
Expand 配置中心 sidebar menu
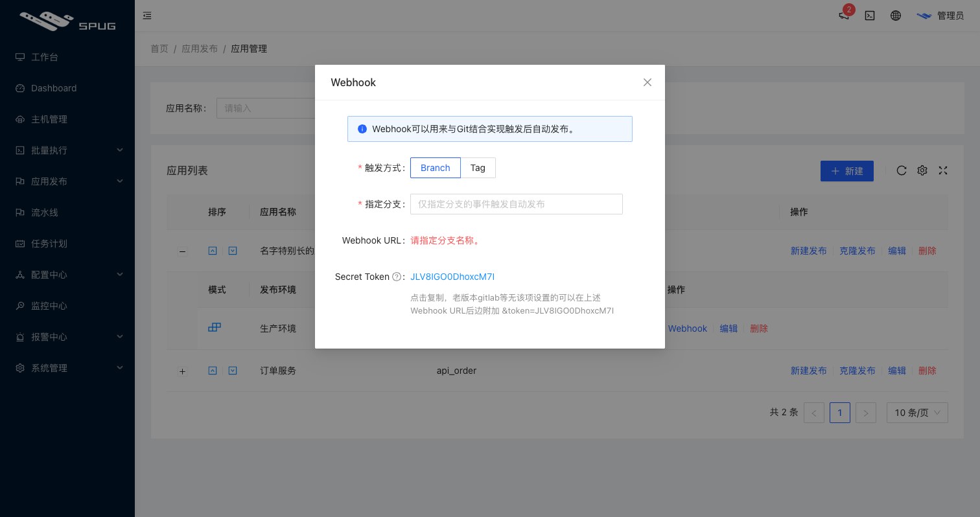pyautogui.click(x=67, y=275)
